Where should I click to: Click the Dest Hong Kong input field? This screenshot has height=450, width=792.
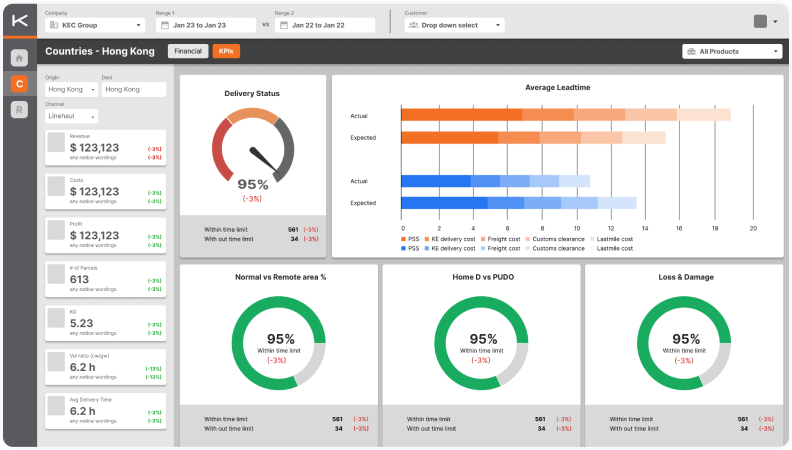(x=133, y=89)
